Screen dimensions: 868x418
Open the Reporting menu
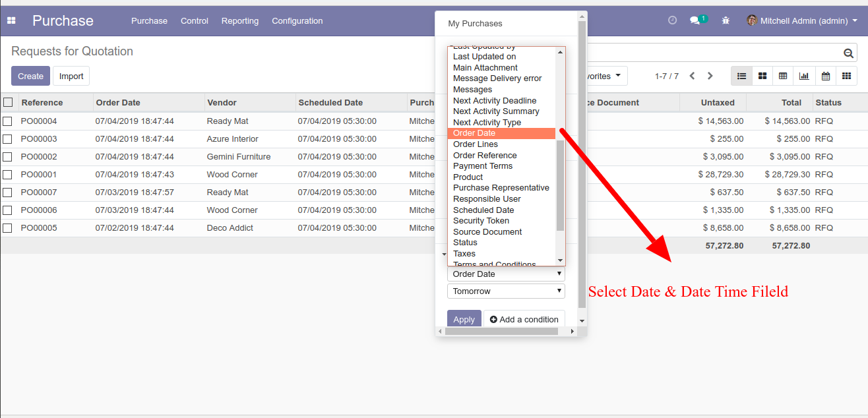[x=240, y=20]
